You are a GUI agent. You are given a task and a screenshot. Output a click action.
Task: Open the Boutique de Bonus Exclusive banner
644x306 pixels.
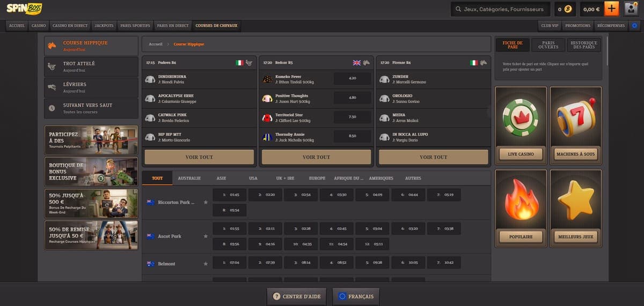[x=91, y=171]
